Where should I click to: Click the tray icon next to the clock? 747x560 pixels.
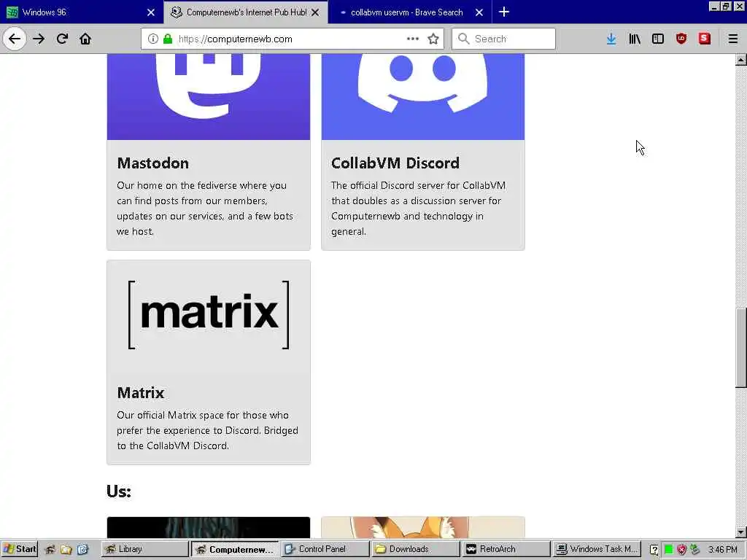(x=695, y=550)
